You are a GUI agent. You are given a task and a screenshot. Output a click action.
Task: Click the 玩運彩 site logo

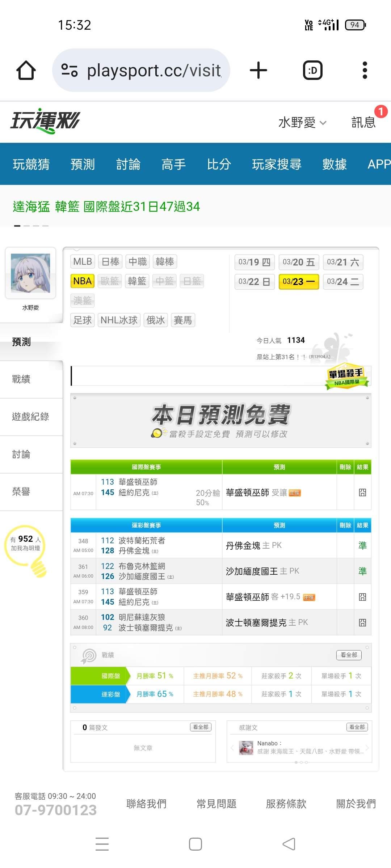click(45, 121)
